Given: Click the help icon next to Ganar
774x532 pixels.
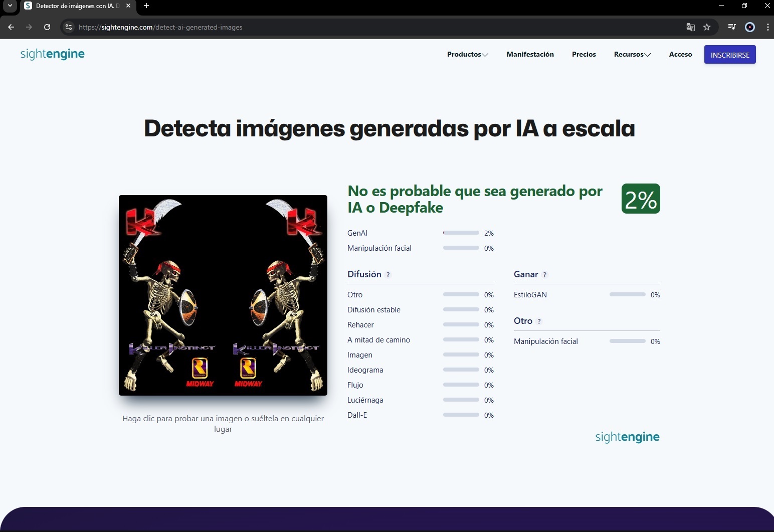Looking at the screenshot, I should coord(545,275).
